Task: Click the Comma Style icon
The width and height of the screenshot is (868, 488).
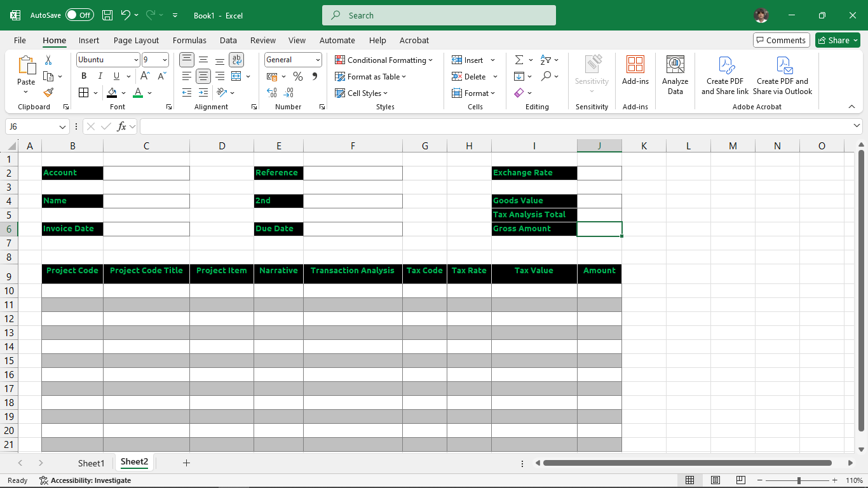Action: pos(315,76)
